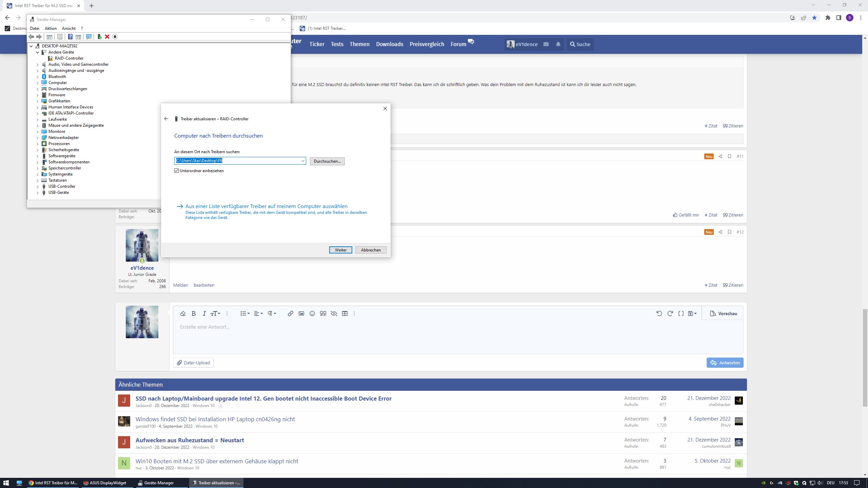This screenshot has width=868, height=488.
Task: Insert a link using the chain icon
Action: (x=290, y=313)
